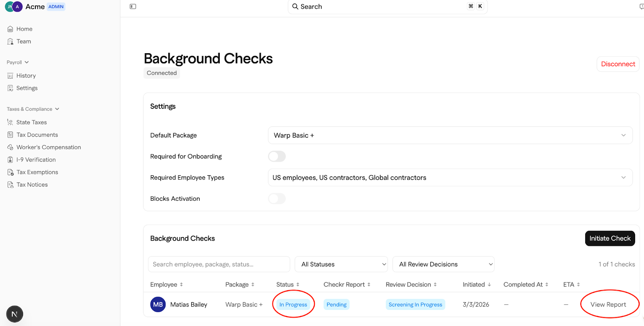Image resolution: width=644 pixels, height=326 pixels.
Task: Click the magnifier icon in Search
Action: [x=295, y=6]
